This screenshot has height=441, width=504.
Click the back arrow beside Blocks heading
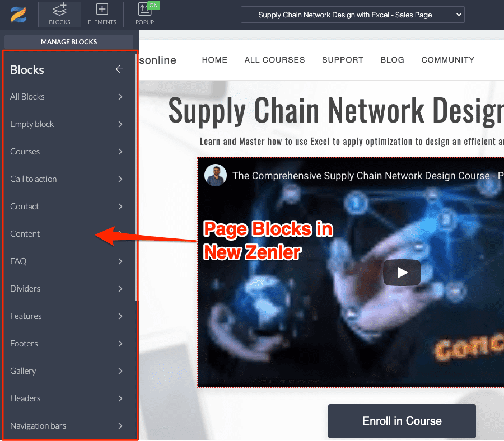(x=120, y=69)
